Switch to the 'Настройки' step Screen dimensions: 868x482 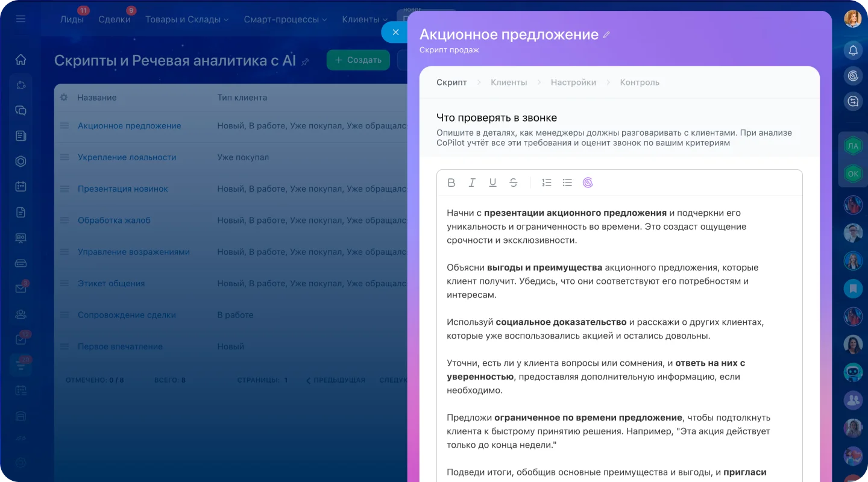573,82
